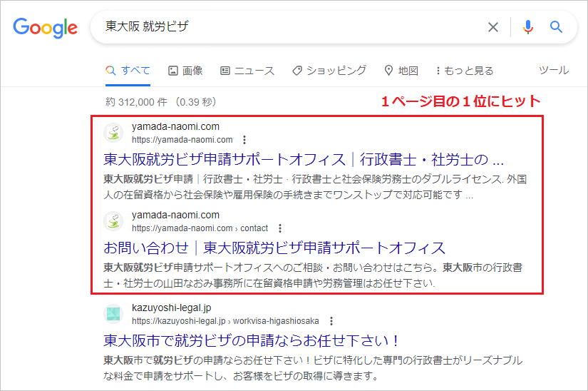Image resolution: width=588 pixels, height=391 pixels.
Task: Open the ショッピング tab
Action: coord(329,71)
